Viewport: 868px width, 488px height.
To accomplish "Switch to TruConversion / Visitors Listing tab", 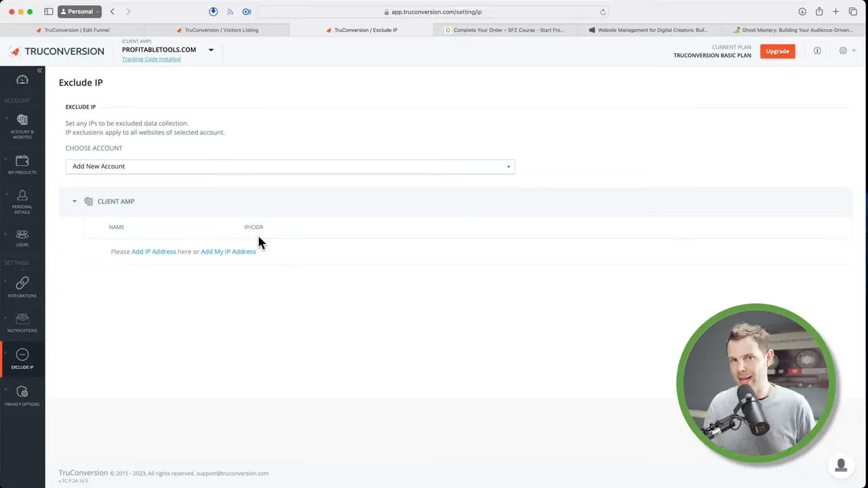I will [217, 30].
